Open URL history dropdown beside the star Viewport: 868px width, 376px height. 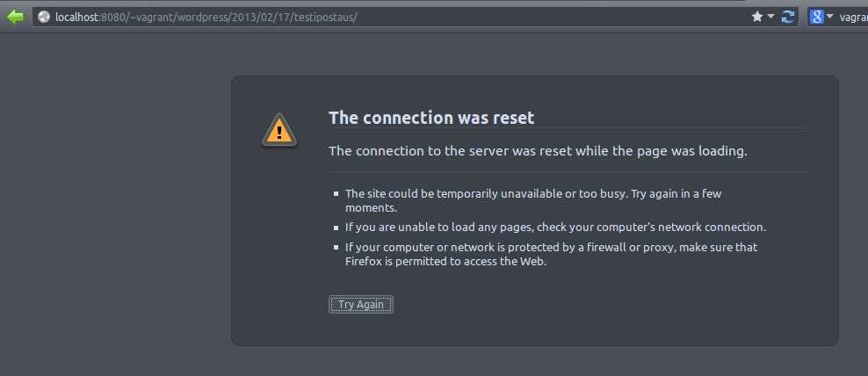(770, 18)
